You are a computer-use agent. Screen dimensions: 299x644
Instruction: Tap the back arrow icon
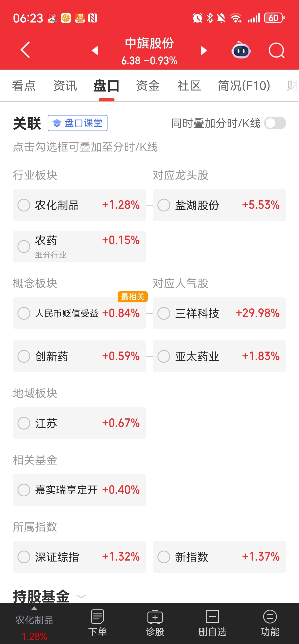[25, 50]
